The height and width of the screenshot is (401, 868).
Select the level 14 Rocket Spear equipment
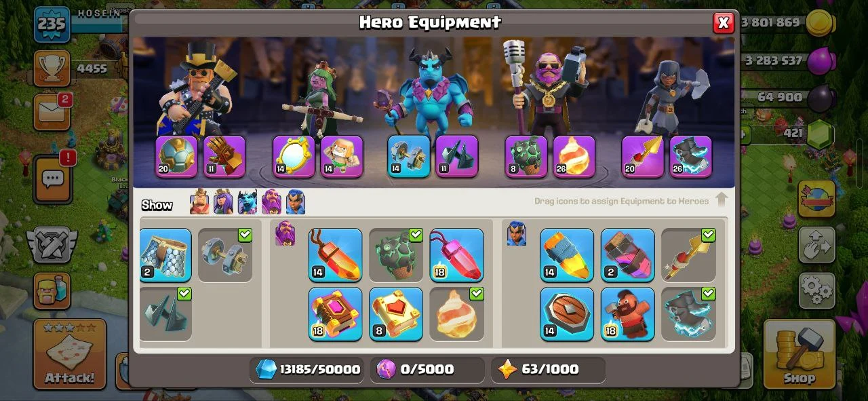coord(567,255)
